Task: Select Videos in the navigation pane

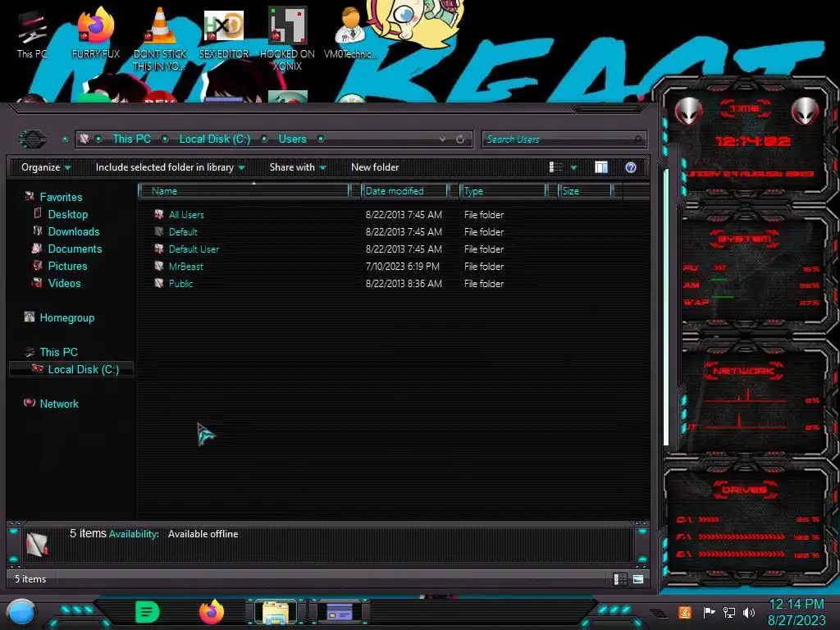Action: click(64, 283)
